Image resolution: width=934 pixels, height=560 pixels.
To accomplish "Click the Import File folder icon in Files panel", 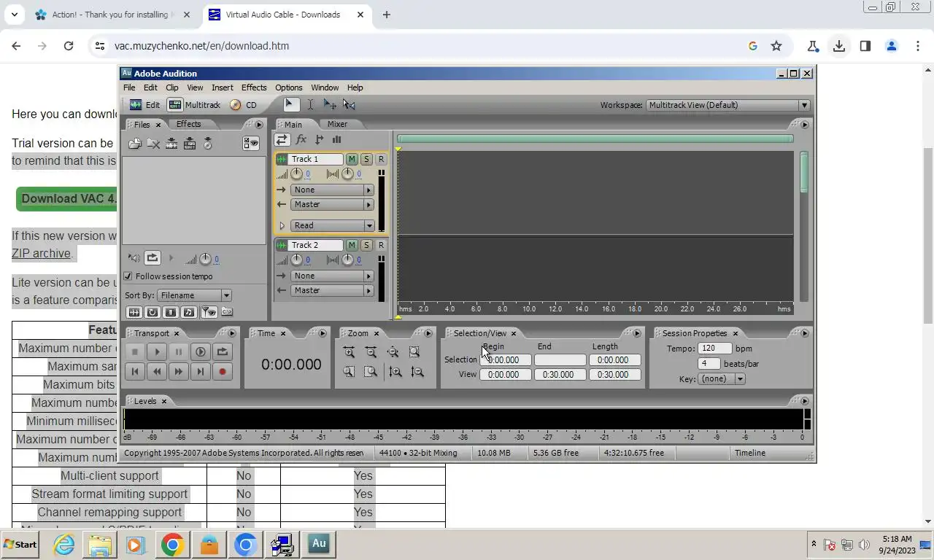I will pyautogui.click(x=135, y=144).
